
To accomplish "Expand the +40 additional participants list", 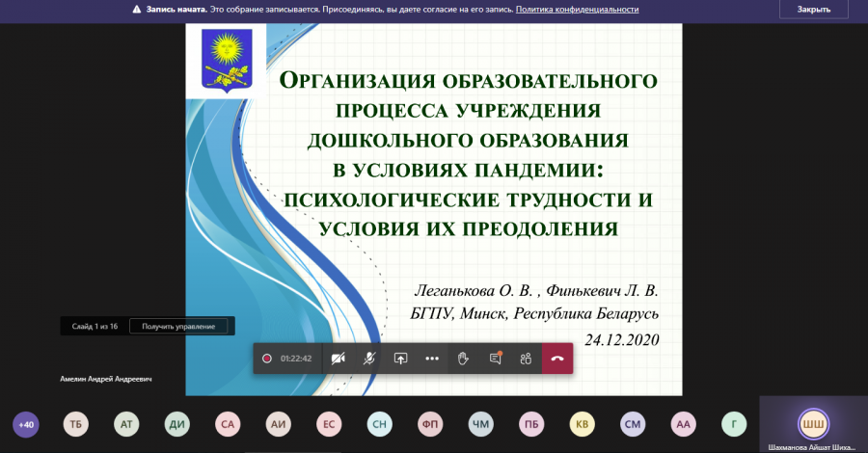I will tap(26, 425).
